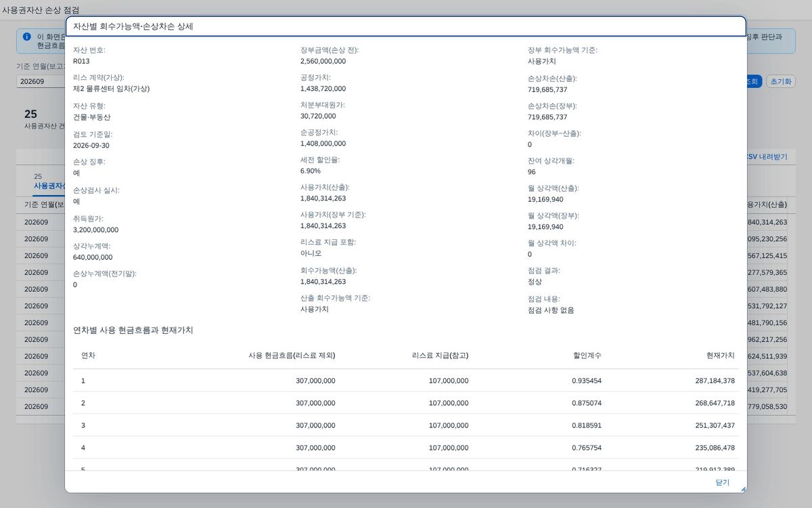Click discount factor 0.765754 in year 4
Viewport: 812px width, 508px height.
587,448
